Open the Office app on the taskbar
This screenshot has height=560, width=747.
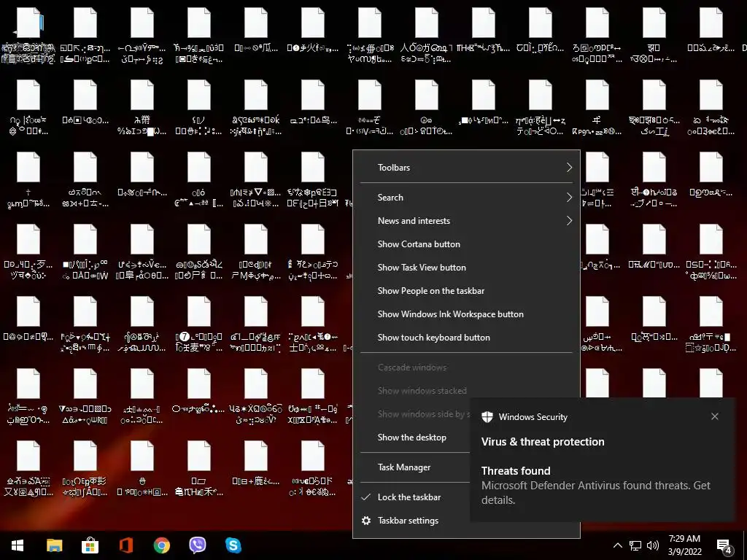point(125,545)
